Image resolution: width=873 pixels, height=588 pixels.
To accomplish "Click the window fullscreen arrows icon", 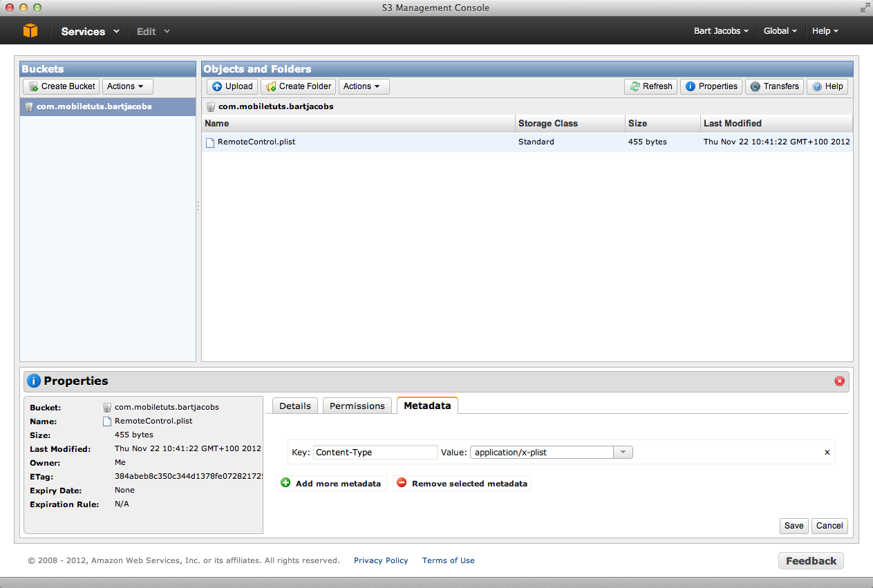I will [864, 8].
